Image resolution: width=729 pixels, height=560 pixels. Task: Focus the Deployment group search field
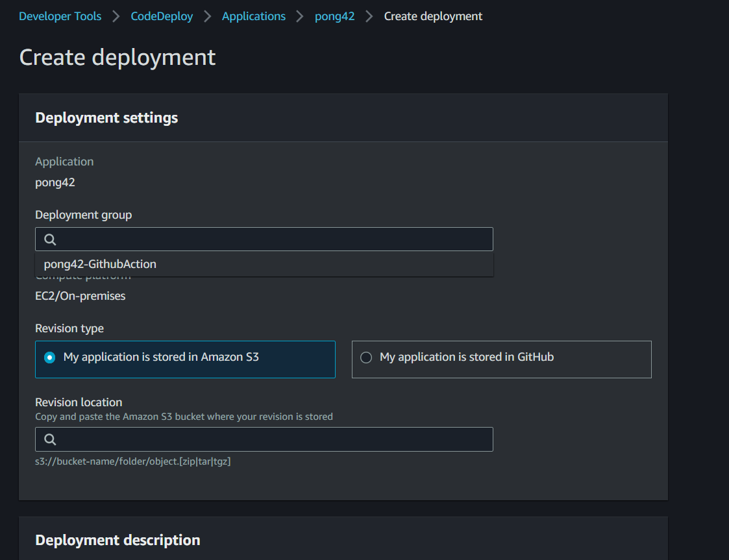(x=264, y=239)
